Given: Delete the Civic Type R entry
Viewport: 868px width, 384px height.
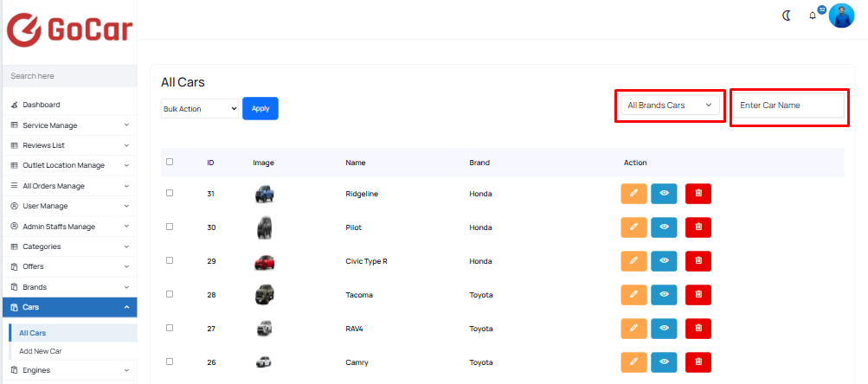Looking at the screenshot, I should 698,261.
